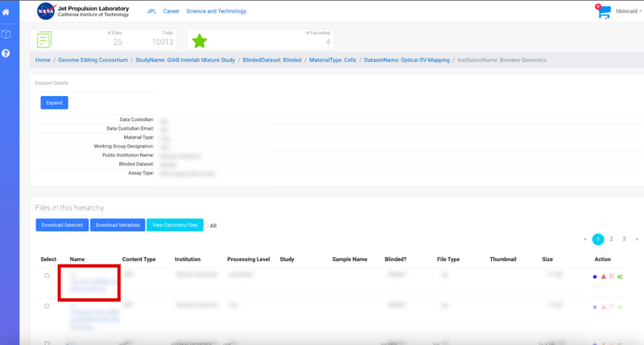Follow BlindedDataset: Blinded breadcrumb
Screen dimensions: 644x345
272,60
